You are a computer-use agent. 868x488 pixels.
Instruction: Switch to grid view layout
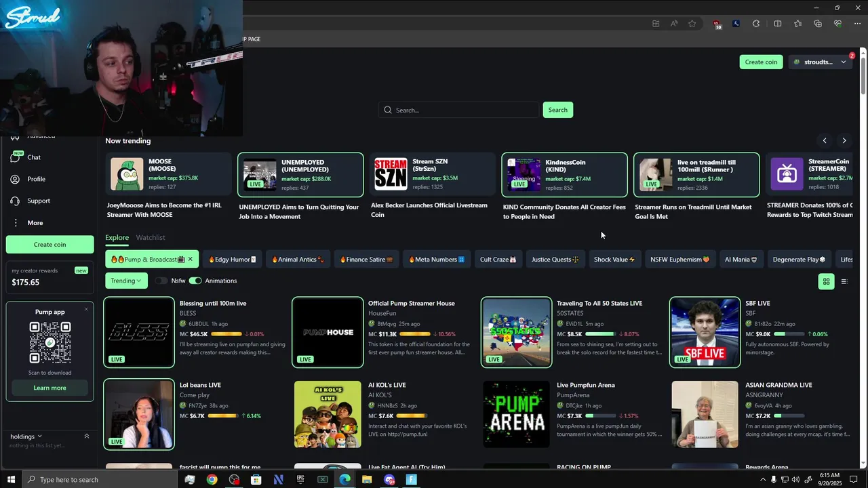(x=826, y=281)
